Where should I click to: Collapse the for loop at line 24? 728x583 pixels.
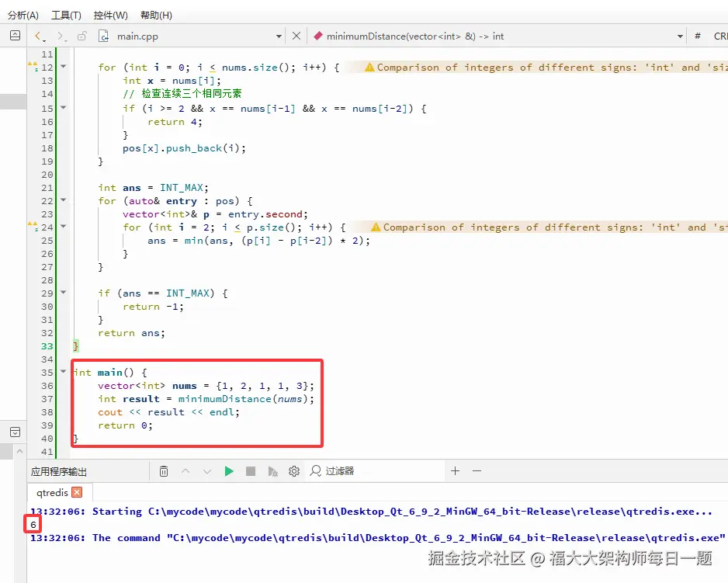(x=64, y=227)
